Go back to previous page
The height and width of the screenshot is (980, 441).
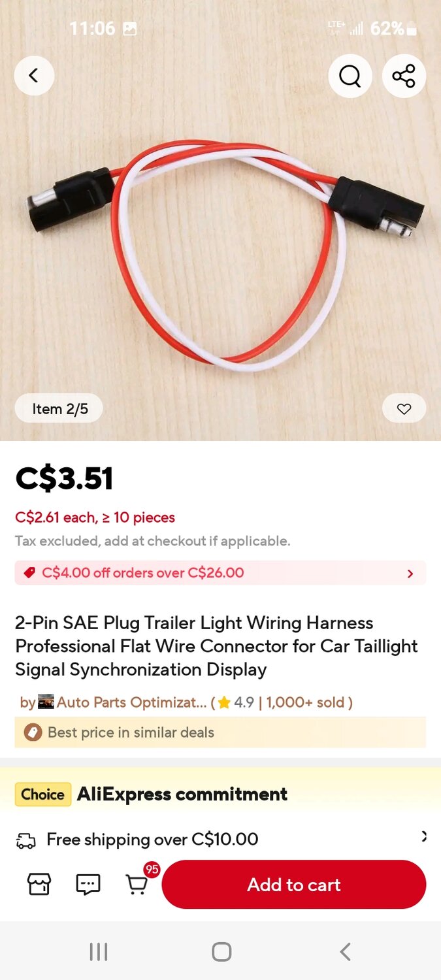point(34,76)
